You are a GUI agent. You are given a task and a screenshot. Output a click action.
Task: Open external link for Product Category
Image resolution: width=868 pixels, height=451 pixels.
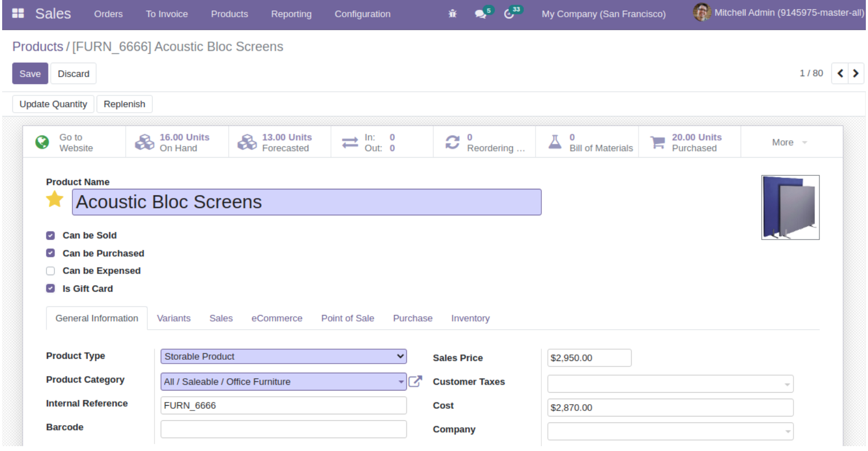click(x=415, y=381)
